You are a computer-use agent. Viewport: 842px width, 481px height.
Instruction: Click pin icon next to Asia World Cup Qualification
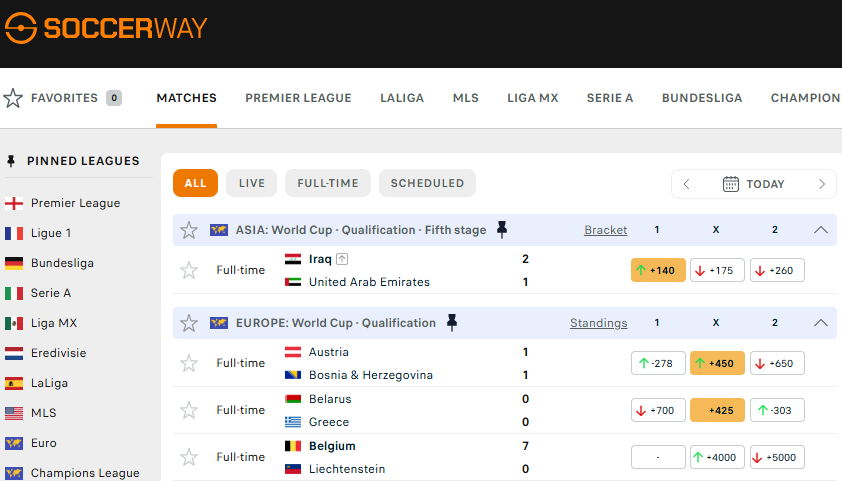click(x=501, y=230)
